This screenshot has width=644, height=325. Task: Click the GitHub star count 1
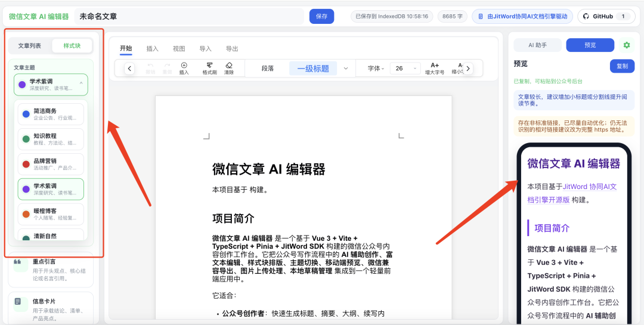coord(623,17)
